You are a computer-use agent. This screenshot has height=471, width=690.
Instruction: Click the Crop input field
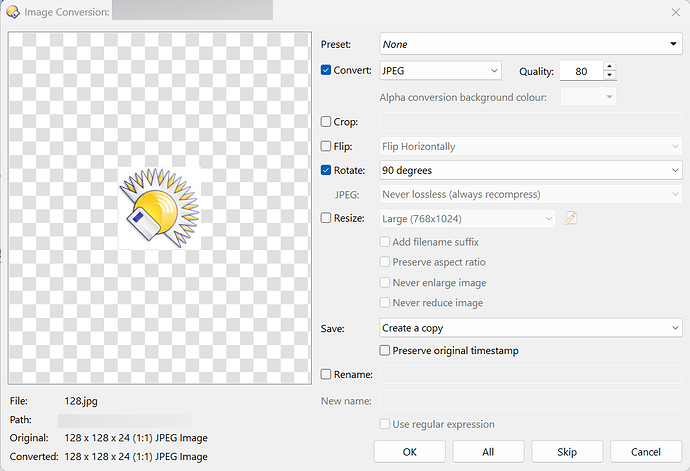531,121
